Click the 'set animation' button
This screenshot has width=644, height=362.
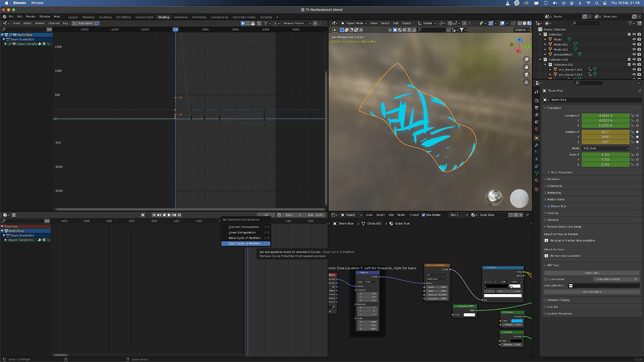591,292
